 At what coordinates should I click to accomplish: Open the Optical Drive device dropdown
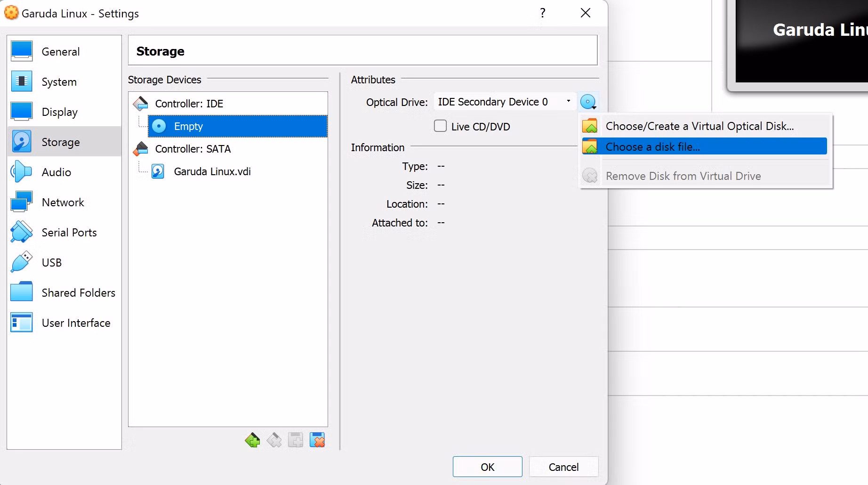coord(505,102)
